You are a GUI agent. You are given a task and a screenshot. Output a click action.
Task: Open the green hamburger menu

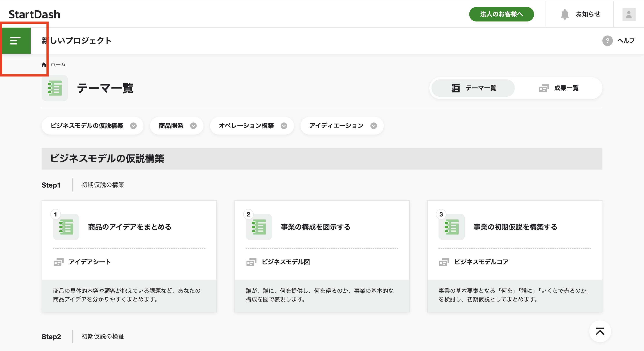coord(16,41)
